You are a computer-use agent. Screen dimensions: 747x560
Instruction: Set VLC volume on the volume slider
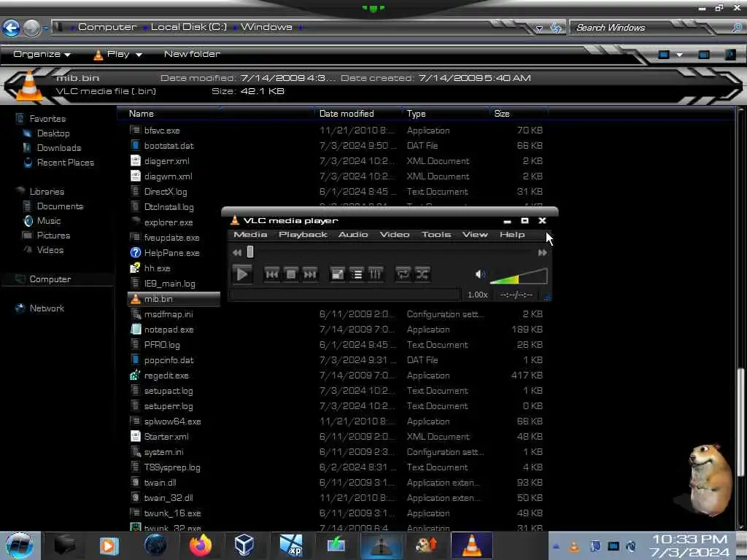[519, 276]
